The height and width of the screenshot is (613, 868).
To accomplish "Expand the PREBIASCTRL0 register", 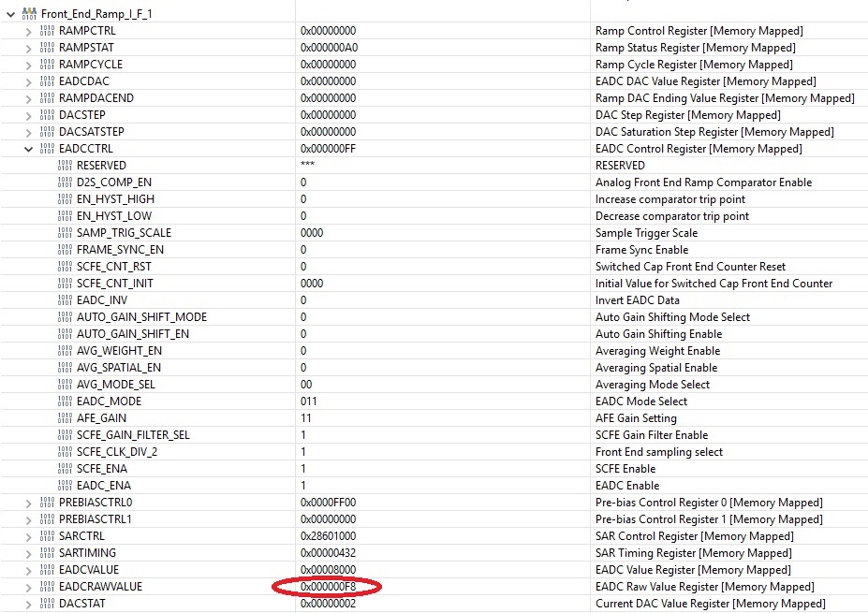I will [28, 503].
